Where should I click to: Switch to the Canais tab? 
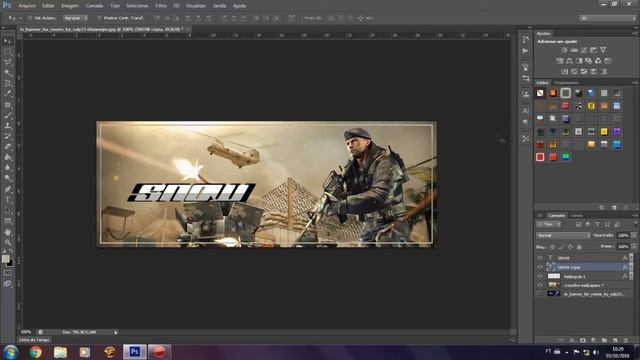[x=576, y=216]
